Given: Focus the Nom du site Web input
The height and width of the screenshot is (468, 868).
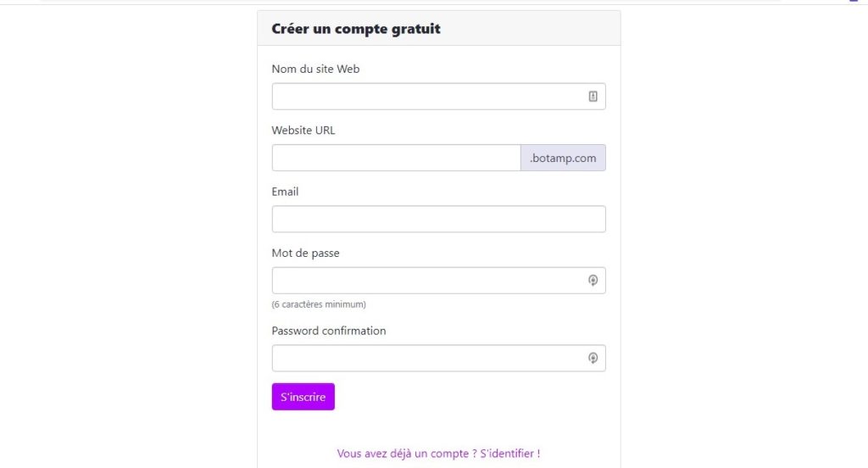Looking at the screenshot, I should point(438,97).
